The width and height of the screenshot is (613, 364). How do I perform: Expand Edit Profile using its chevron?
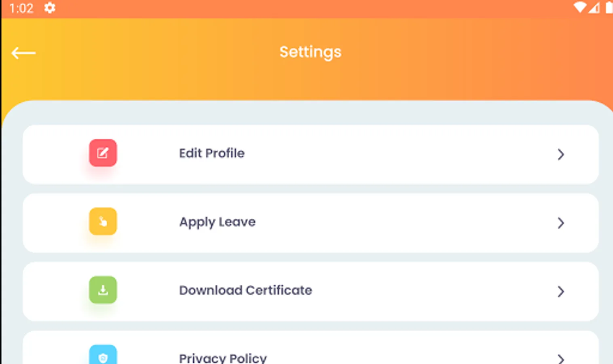pyautogui.click(x=560, y=154)
